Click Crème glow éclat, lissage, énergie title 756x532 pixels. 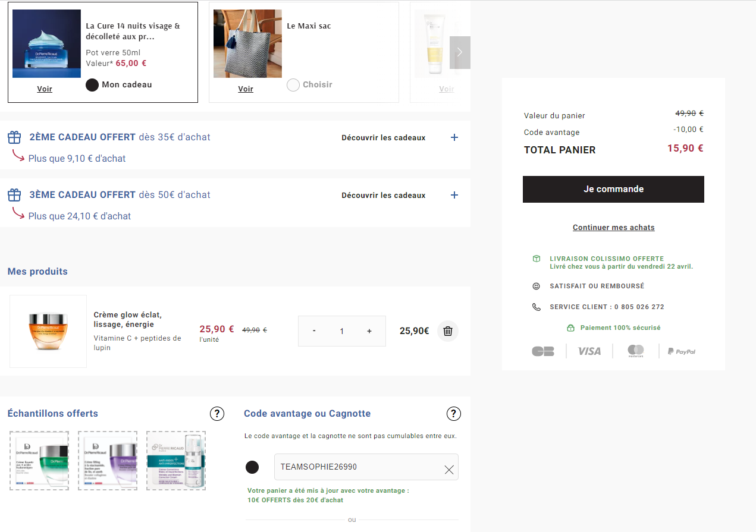pos(128,320)
